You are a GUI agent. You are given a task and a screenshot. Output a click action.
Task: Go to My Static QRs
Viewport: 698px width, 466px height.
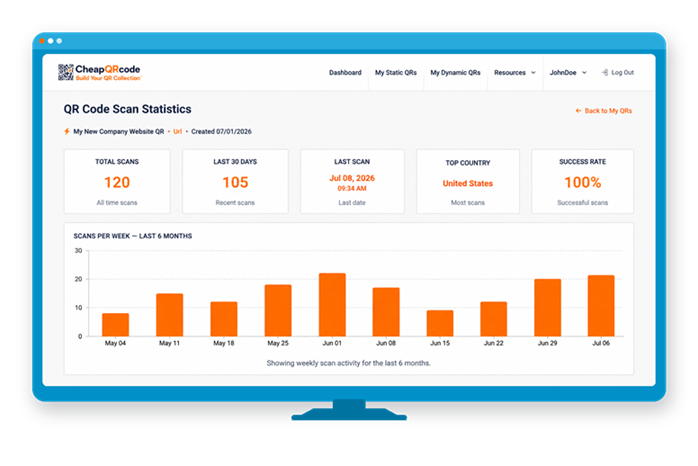pos(396,73)
